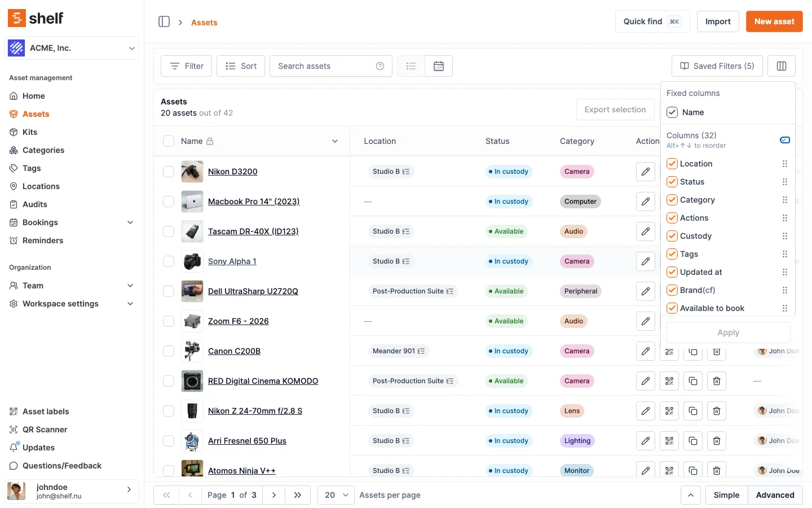Screen dimensions: 812x508
Task: Click the New asset button
Action: [x=774, y=21]
